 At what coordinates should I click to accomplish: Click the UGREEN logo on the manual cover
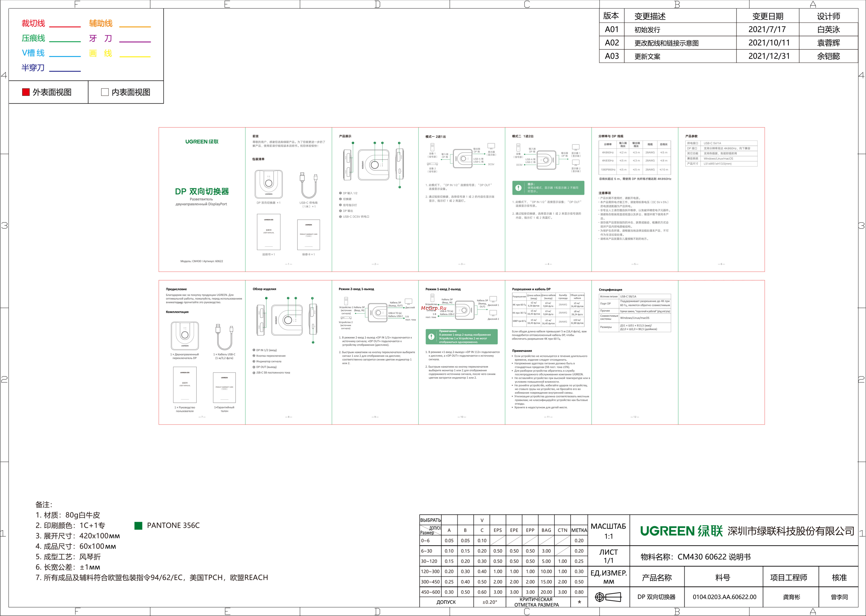(202, 141)
